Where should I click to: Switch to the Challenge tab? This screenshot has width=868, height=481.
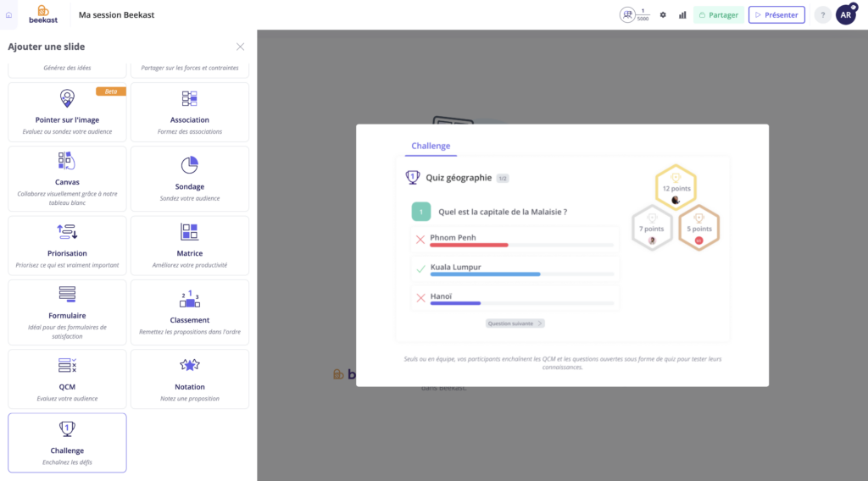point(431,146)
